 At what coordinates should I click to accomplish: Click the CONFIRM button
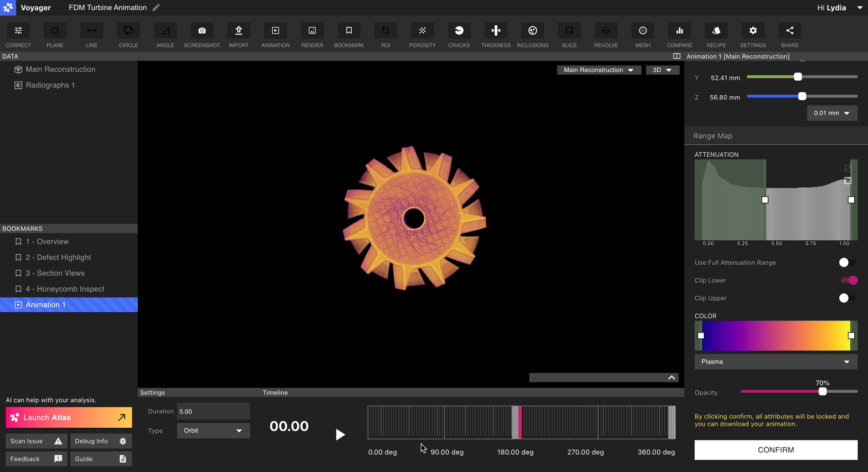[x=776, y=450]
